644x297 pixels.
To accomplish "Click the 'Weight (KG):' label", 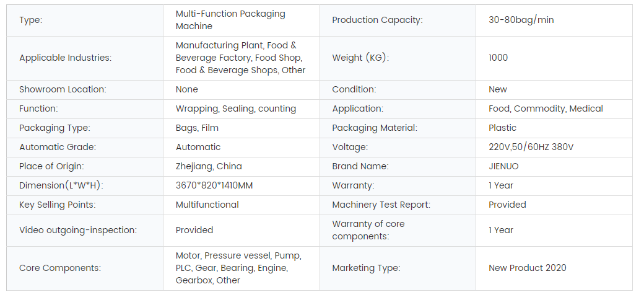I will 360,58.
